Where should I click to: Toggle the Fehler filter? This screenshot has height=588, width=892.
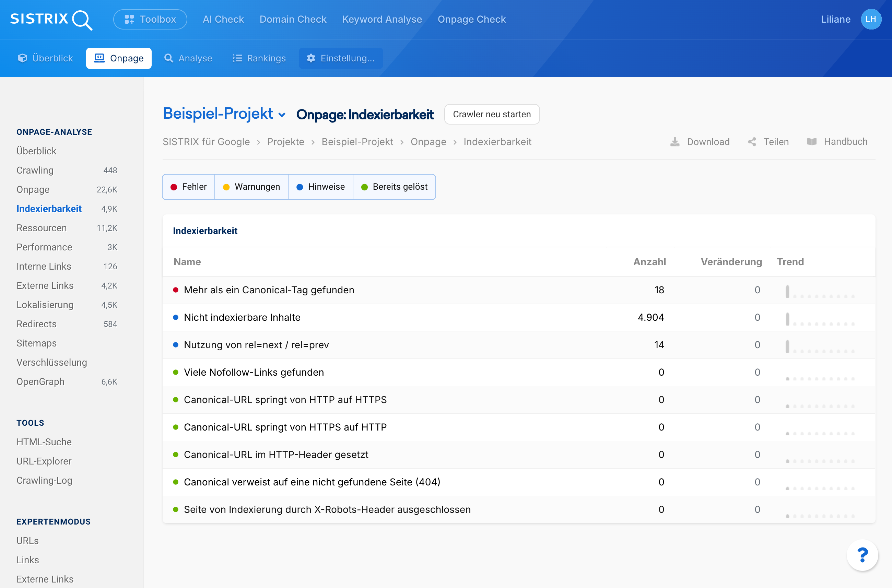tap(189, 187)
